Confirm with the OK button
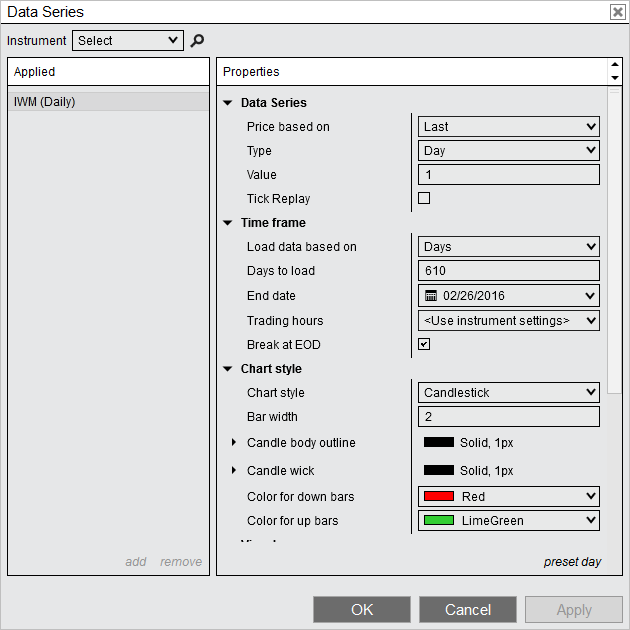Screen dimensions: 630x630 pyautogui.click(x=362, y=610)
